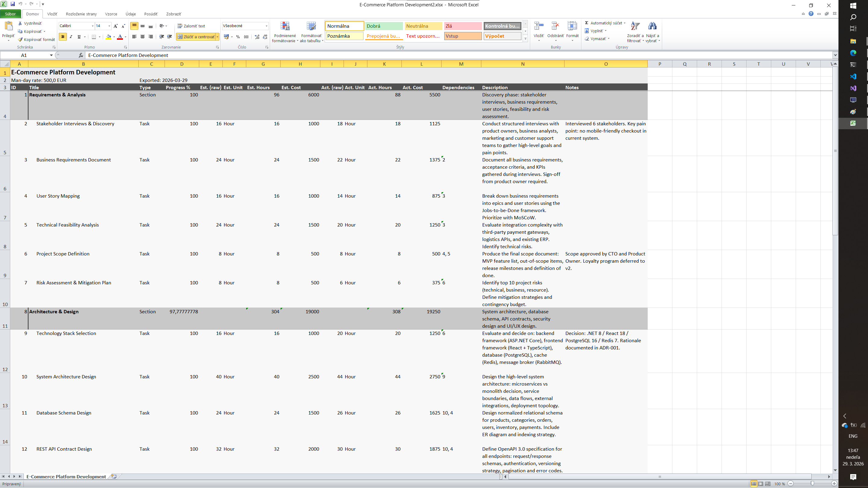Cut selection with Vystrihnúť
868x488 pixels.
(x=30, y=23)
